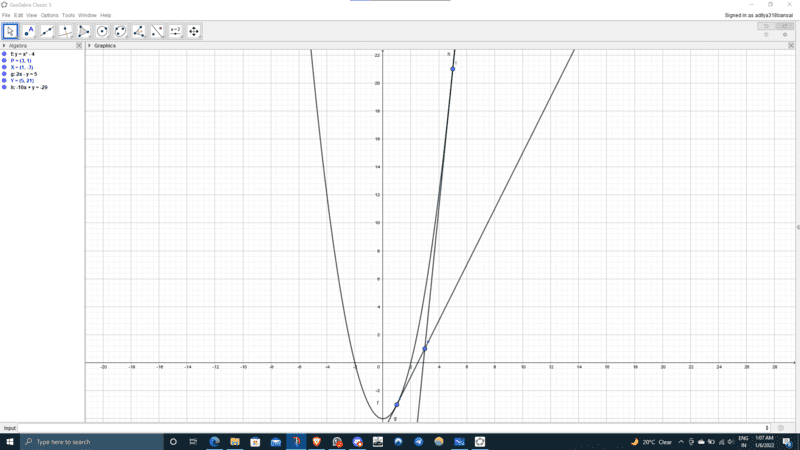
Task: Open the Edit menu
Action: [18, 15]
